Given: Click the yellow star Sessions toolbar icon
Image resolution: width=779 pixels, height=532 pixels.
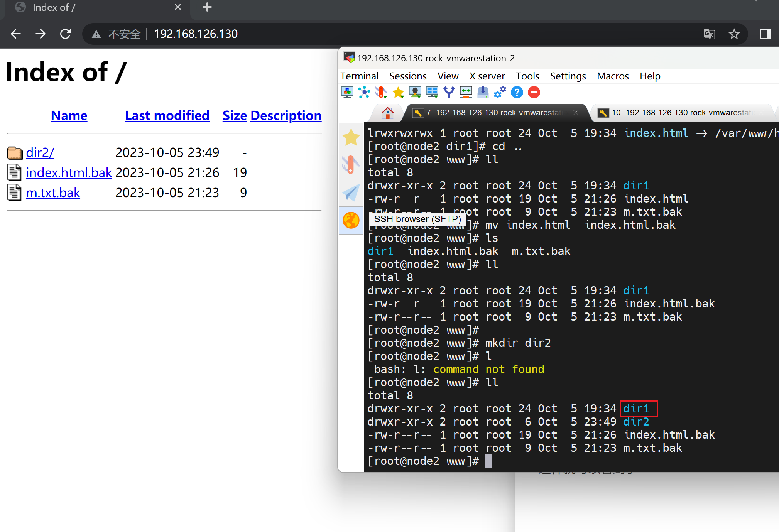Looking at the screenshot, I should coord(398,92).
